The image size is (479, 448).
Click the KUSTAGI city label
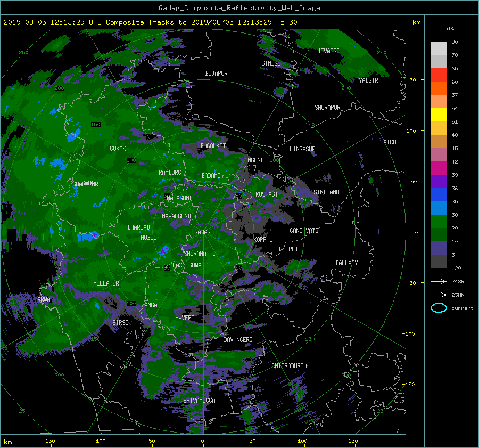coord(267,194)
